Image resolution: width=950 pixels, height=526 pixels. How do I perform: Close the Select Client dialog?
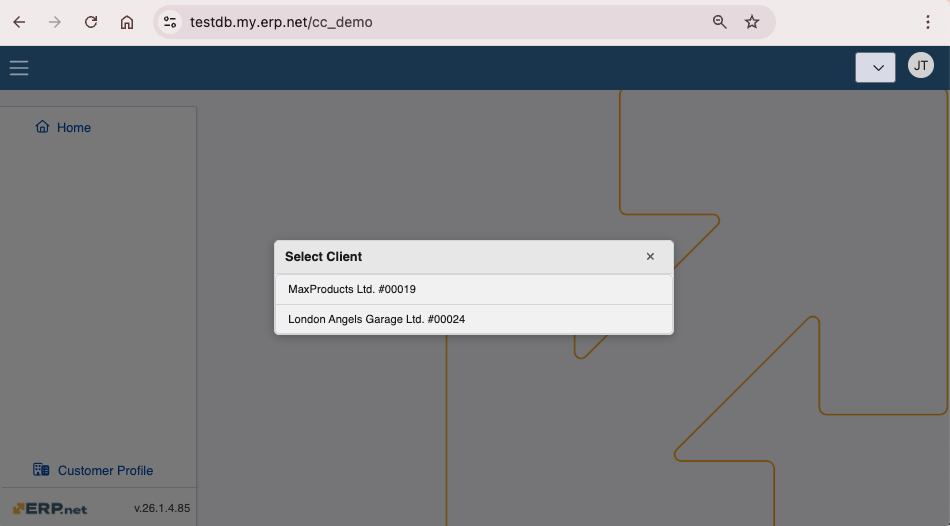pos(650,257)
